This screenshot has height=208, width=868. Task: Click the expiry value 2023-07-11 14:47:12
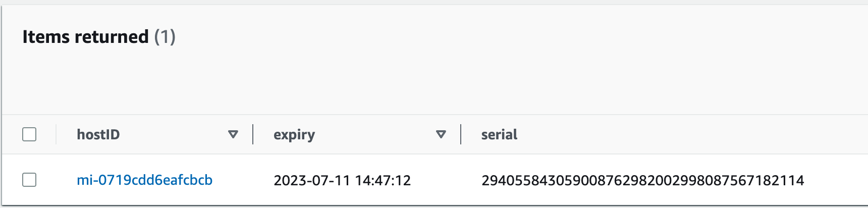(x=342, y=180)
